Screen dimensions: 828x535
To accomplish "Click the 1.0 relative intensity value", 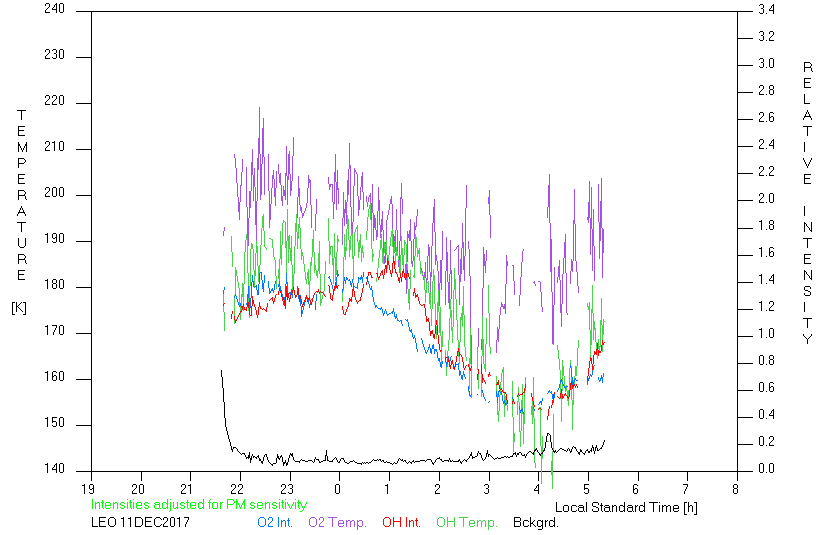I will (766, 334).
